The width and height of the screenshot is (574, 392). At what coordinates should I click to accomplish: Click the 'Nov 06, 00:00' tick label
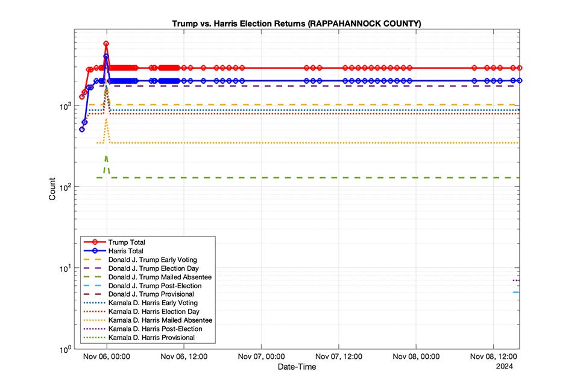tap(107, 356)
